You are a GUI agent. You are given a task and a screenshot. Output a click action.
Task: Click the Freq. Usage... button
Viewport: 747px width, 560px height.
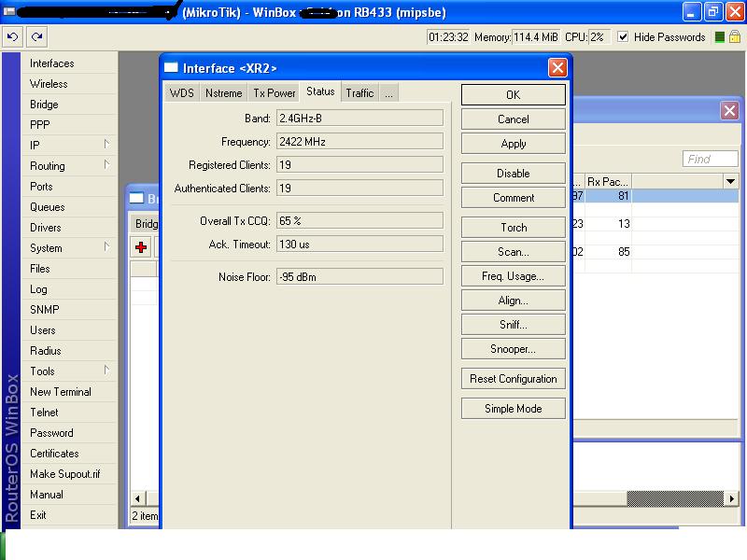pos(513,276)
